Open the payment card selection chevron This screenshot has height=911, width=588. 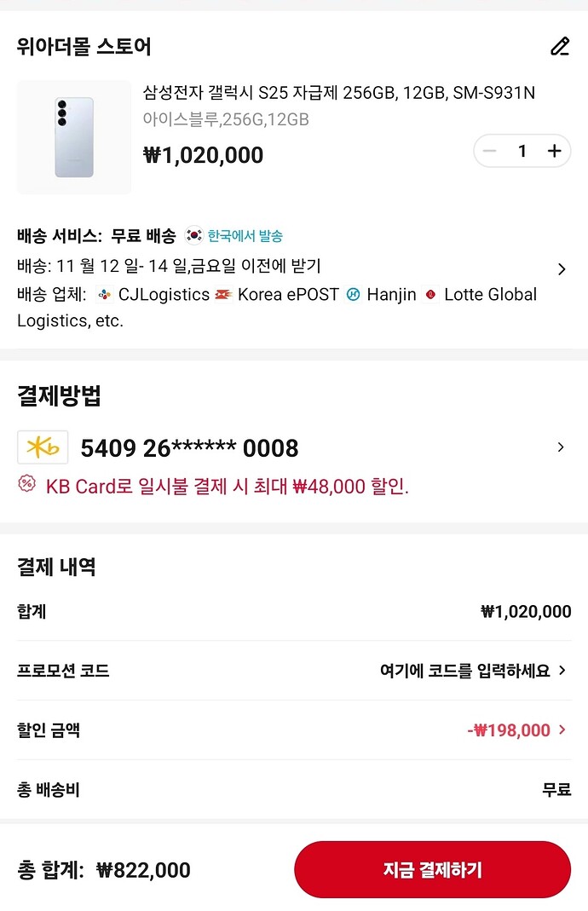click(x=561, y=447)
